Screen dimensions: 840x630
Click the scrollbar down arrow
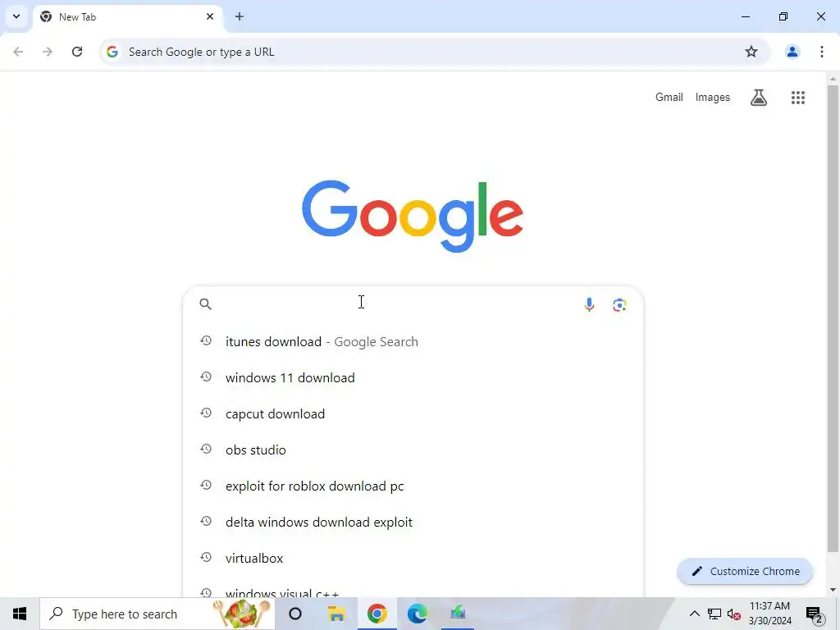click(832, 590)
